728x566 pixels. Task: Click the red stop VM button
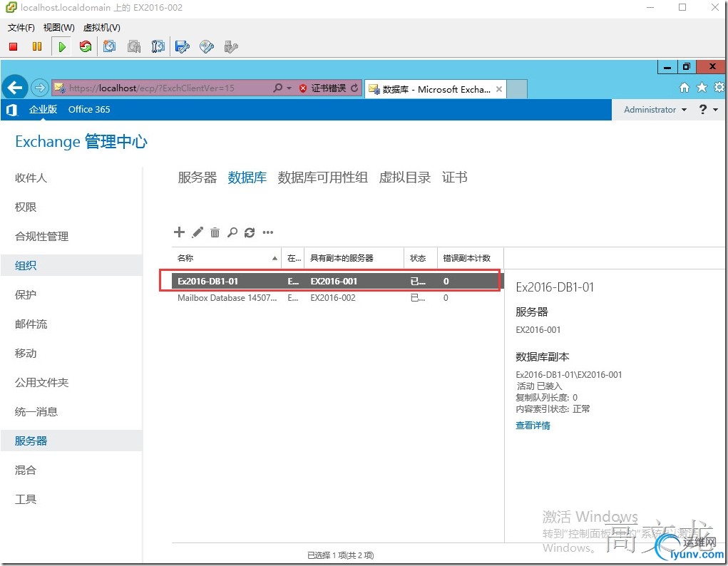point(13,46)
